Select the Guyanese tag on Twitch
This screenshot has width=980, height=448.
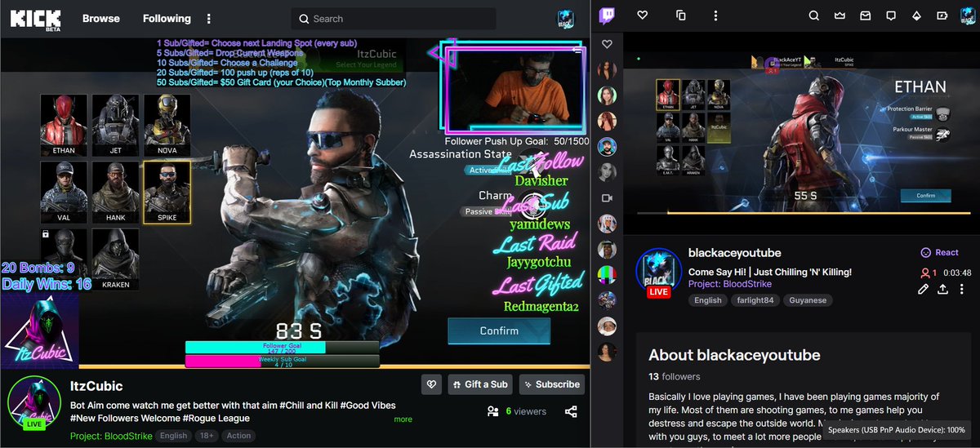(808, 300)
